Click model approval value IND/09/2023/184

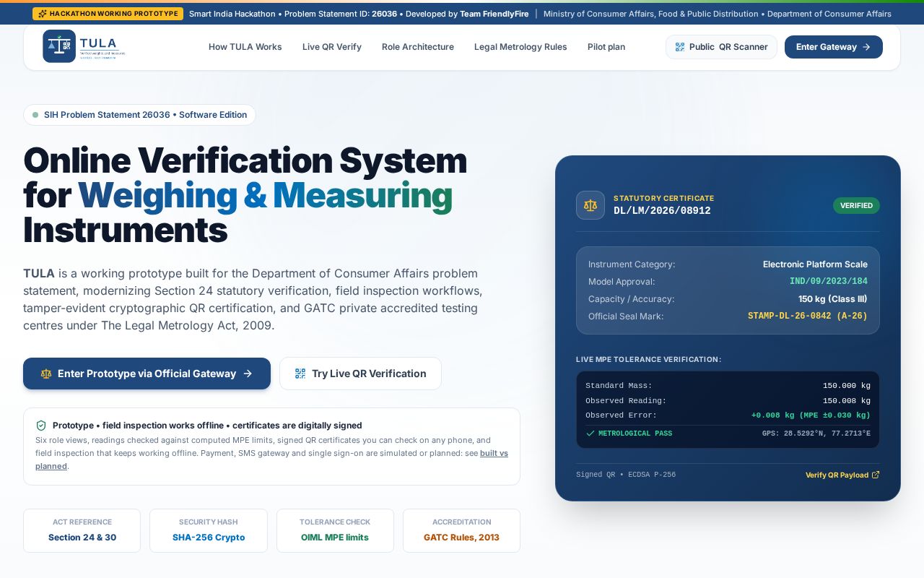point(829,282)
